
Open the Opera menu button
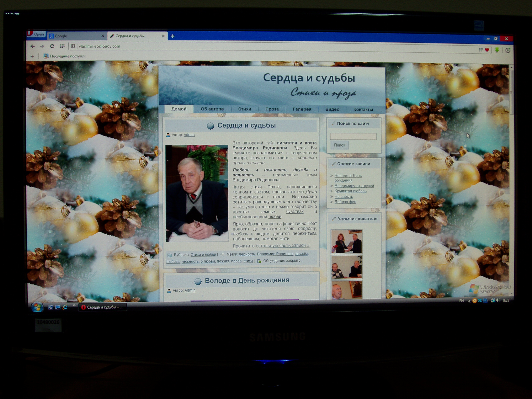[36, 34]
